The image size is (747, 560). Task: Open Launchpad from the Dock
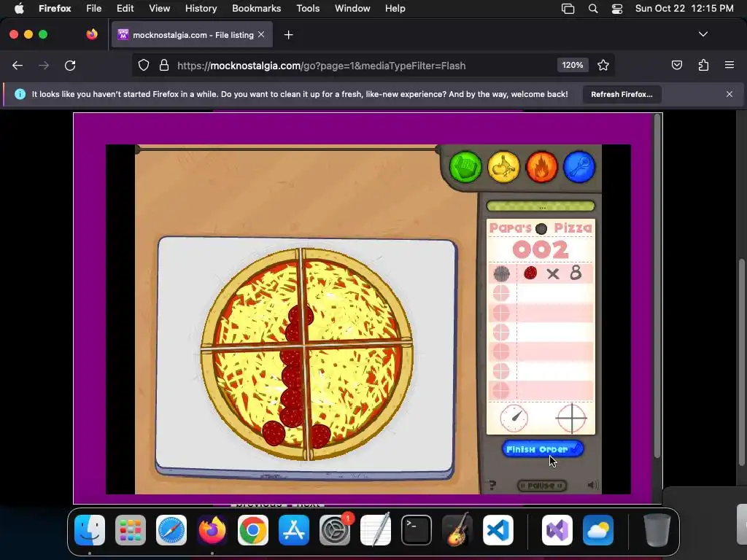pos(131,530)
